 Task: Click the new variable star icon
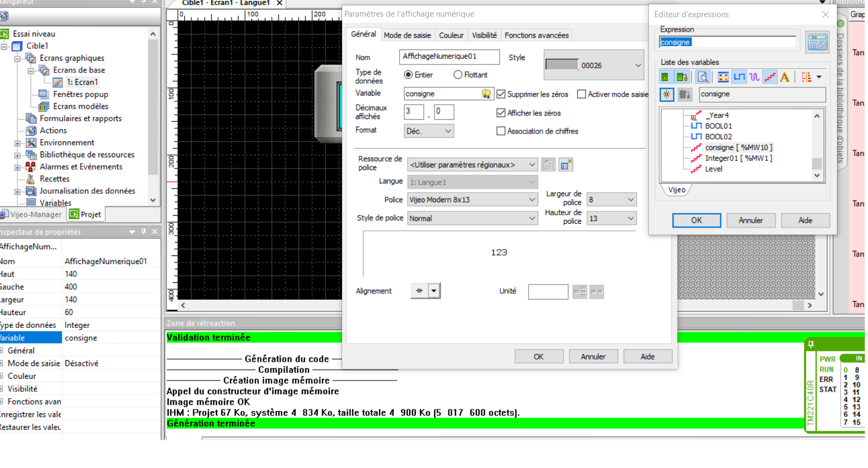[667, 94]
